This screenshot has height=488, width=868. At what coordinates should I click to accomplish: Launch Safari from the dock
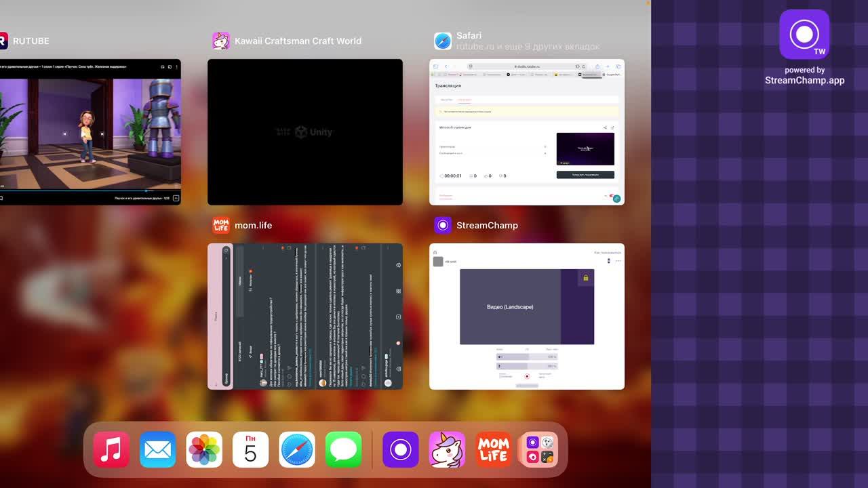297,449
